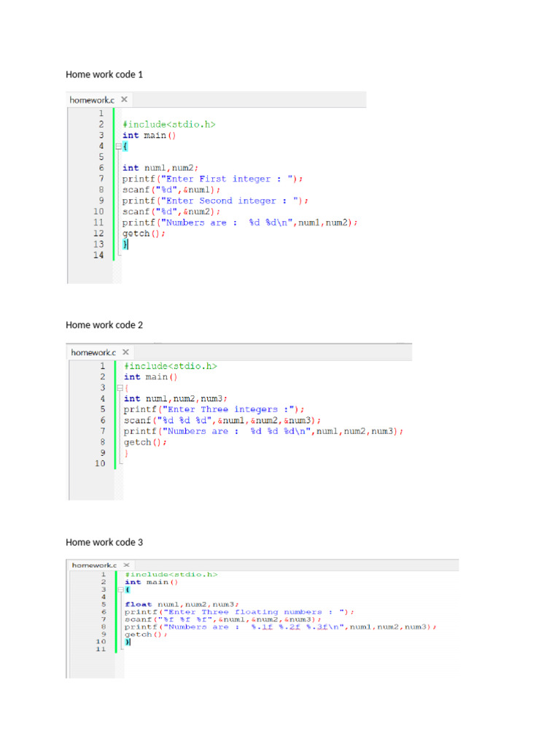Click the 'float num1,num2,num3;' declaration line
The width and height of the screenshot is (560, 747).
[x=182, y=605]
